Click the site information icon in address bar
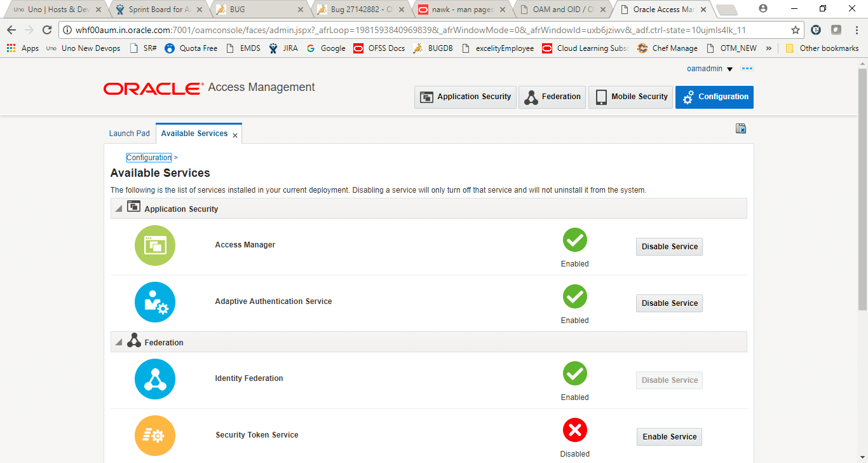 67,30
